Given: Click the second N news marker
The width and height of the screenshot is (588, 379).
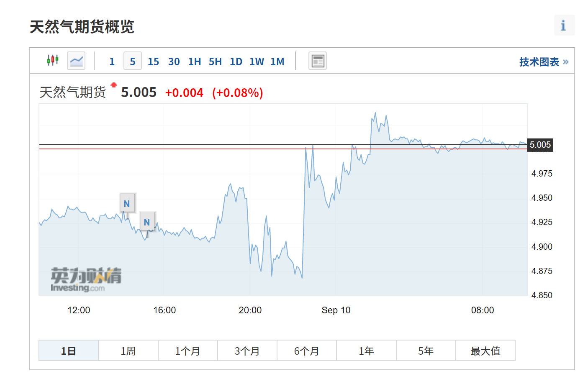Looking at the screenshot, I should pyautogui.click(x=147, y=222).
